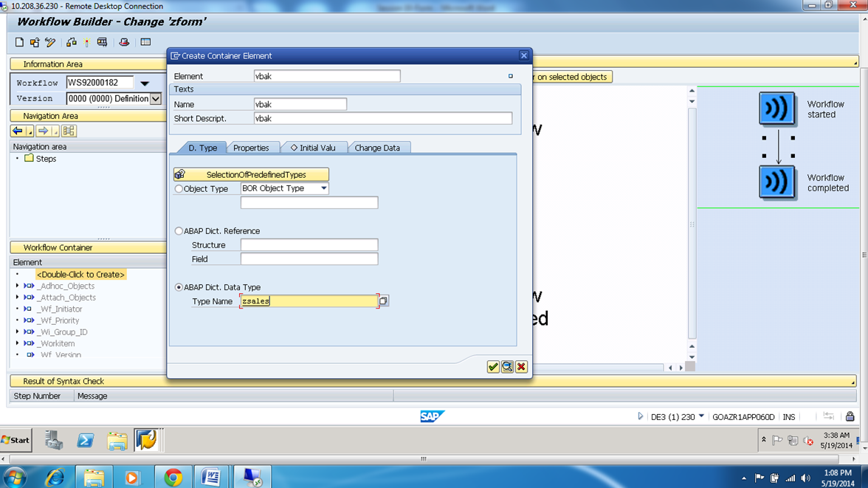
Task: Open the Version definition dropdown
Action: coord(157,98)
